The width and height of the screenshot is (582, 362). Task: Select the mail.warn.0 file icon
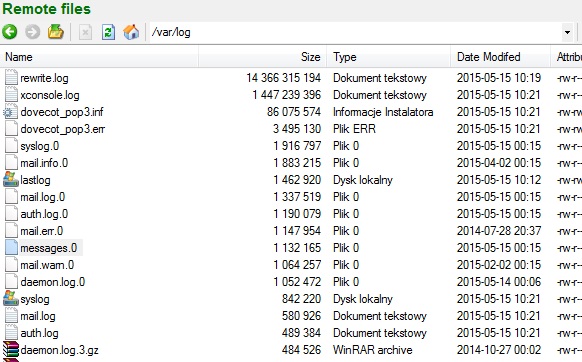click(11, 265)
